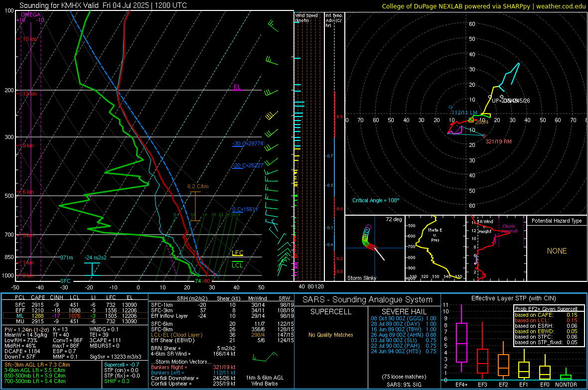The width and height of the screenshot is (588, 390).
Task: Click the Corfidi Downshear vector line
Action: tap(193, 378)
